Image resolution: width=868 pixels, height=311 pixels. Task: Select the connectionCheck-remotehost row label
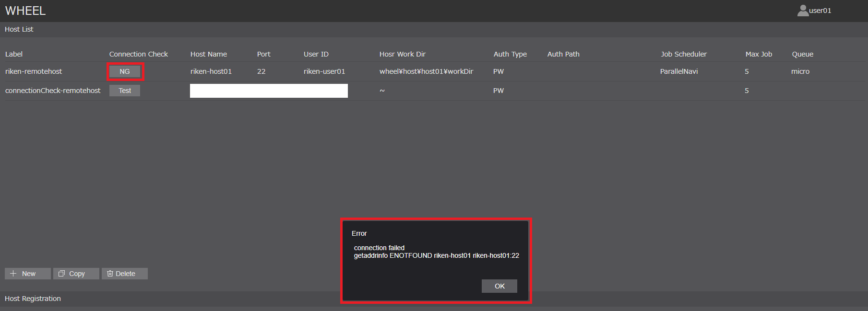(53, 91)
